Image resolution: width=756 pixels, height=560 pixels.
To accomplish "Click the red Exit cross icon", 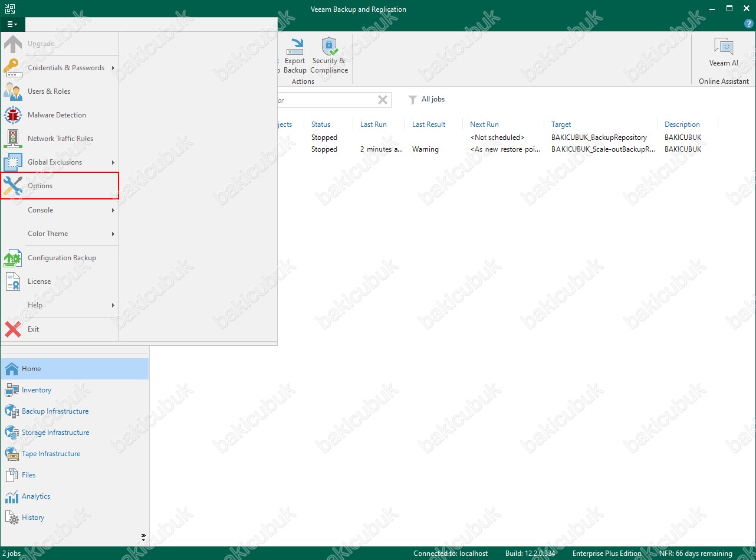I will pyautogui.click(x=13, y=329).
